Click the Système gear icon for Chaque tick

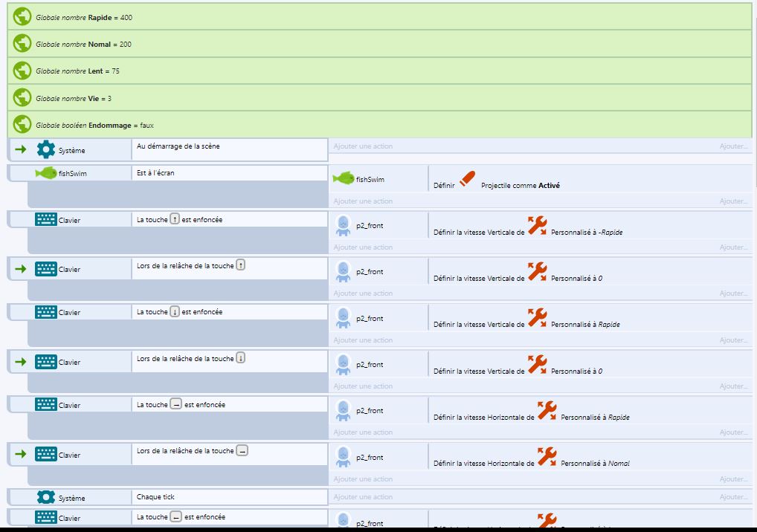click(46, 498)
